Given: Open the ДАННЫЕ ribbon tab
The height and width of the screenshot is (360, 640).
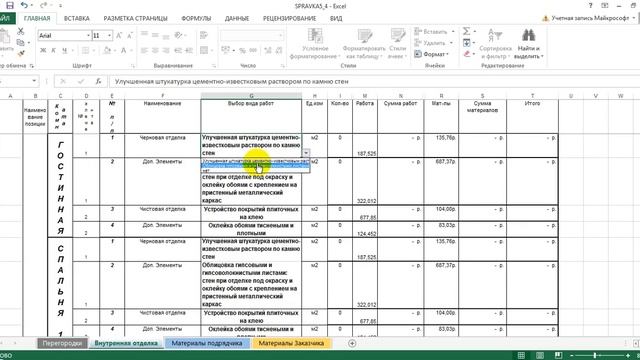Looking at the screenshot, I should [237, 18].
